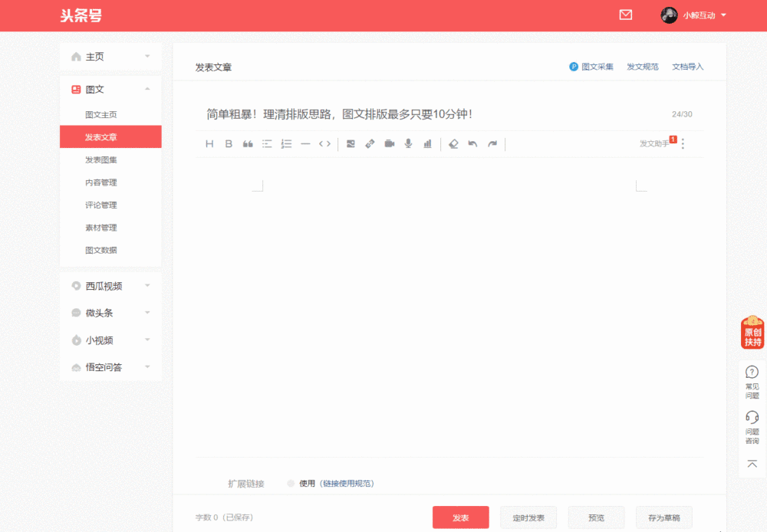Click the microphone audio icon
The width and height of the screenshot is (767, 532).
408,143
